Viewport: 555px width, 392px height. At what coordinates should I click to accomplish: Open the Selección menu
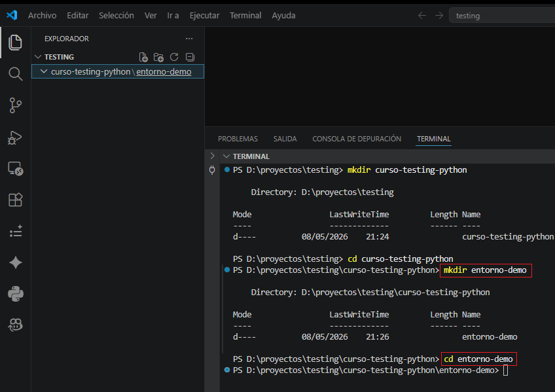[116, 16]
